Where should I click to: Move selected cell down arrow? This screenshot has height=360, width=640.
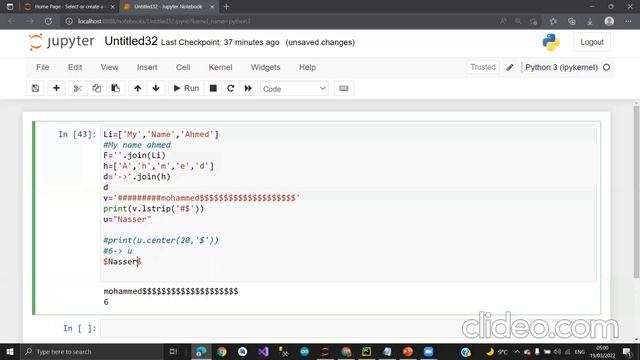point(156,88)
